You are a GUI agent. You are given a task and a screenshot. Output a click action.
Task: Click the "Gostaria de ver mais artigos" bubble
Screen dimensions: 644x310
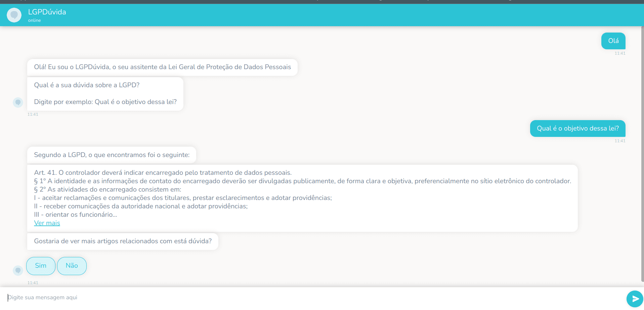[x=123, y=241]
